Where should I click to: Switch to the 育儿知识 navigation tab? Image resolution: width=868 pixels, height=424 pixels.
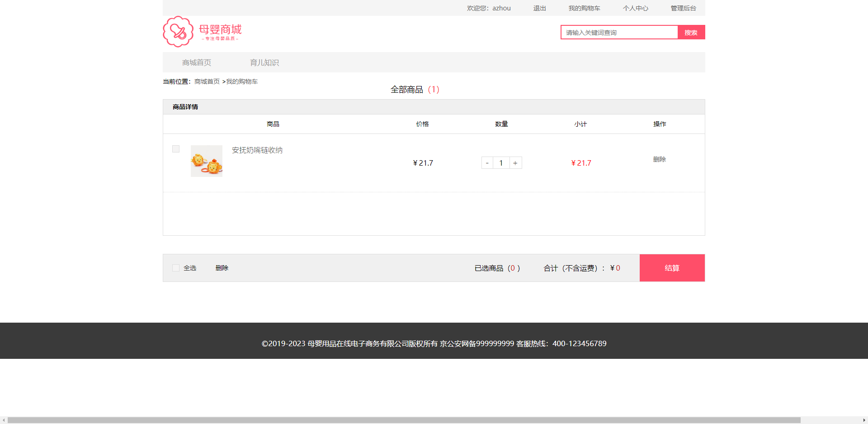(264, 62)
